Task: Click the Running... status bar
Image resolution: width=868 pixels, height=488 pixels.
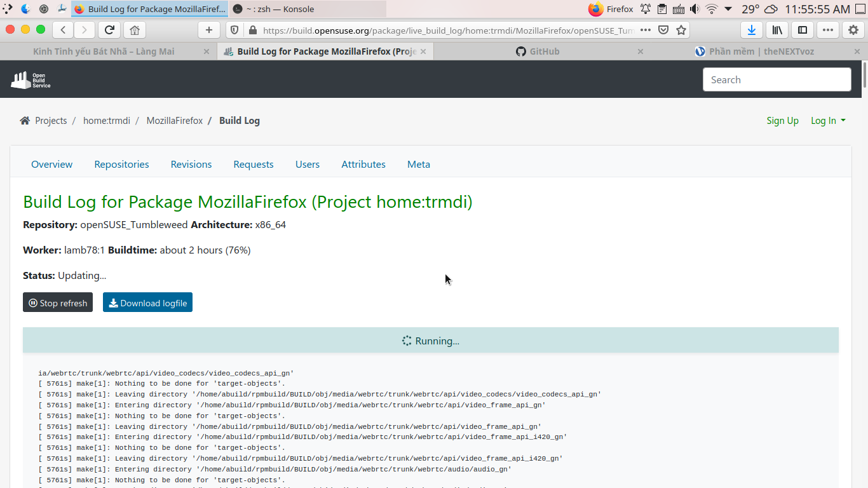Action: (431, 341)
